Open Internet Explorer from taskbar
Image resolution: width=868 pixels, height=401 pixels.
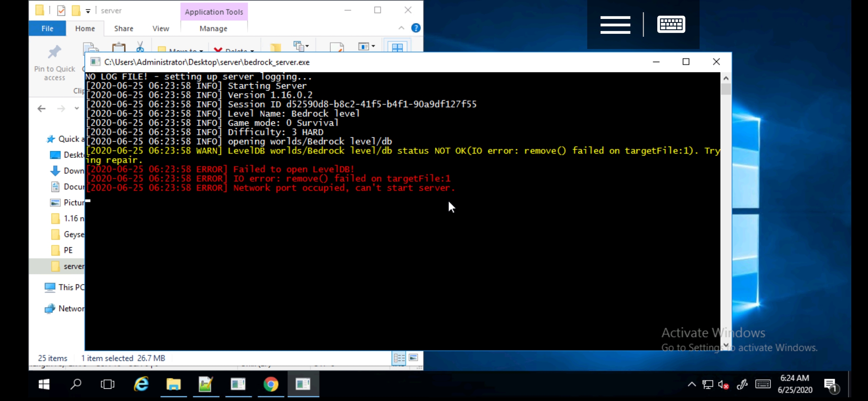click(x=141, y=384)
